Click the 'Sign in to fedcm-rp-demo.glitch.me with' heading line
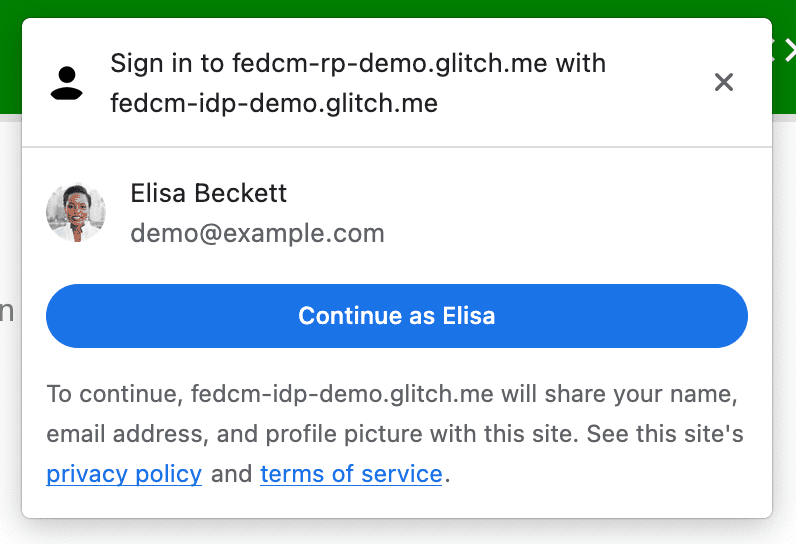This screenshot has width=796, height=544. pos(358,64)
